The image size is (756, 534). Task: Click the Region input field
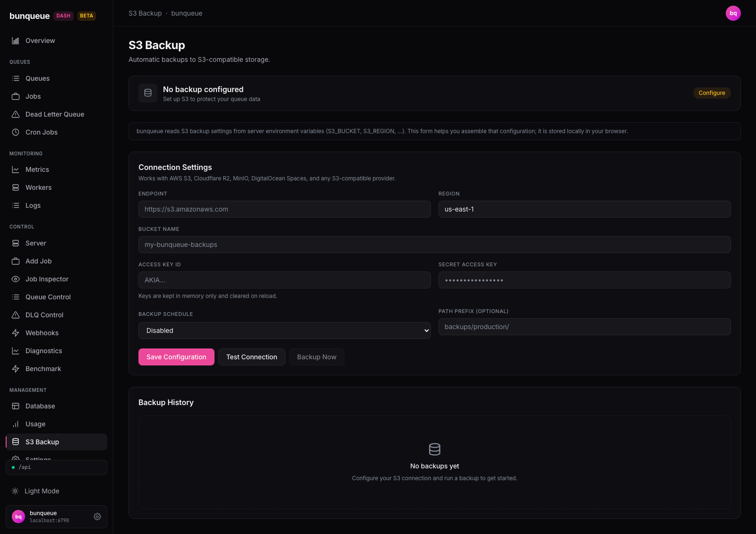pyautogui.click(x=584, y=209)
